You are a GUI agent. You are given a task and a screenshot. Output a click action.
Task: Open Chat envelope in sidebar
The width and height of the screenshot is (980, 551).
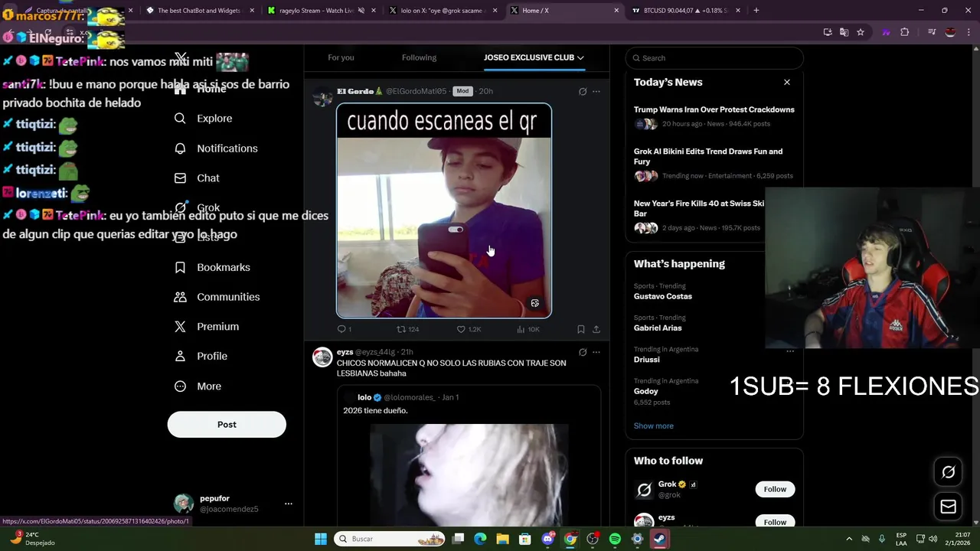click(198, 178)
